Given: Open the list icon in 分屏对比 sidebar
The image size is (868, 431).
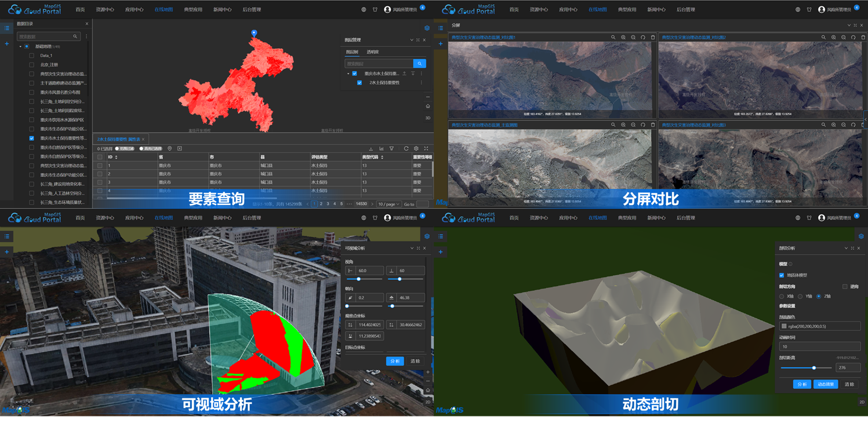Looking at the screenshot, I should click(441, 28).
